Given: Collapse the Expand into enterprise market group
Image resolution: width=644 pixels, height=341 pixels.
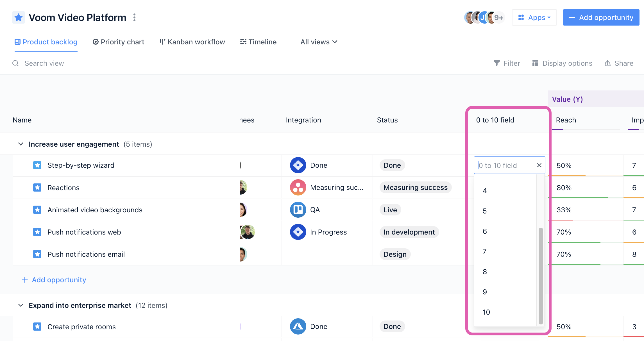Looking at the screenshot, I should [x=21, y=305].
